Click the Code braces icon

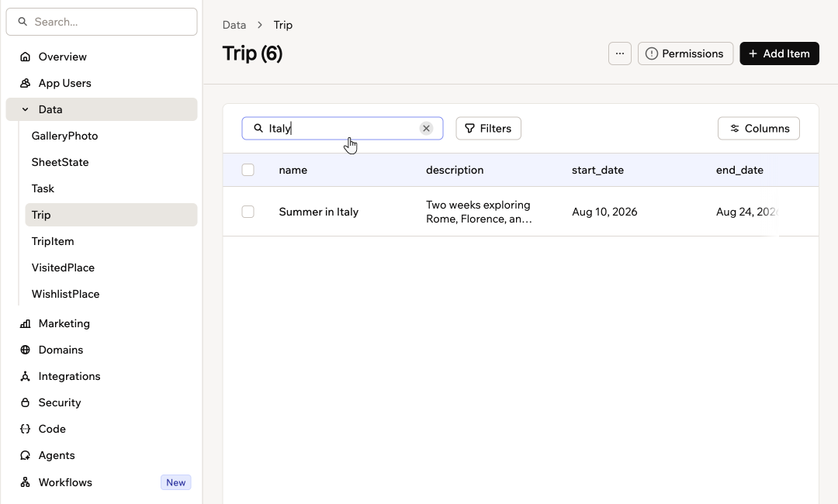point(25,429)
